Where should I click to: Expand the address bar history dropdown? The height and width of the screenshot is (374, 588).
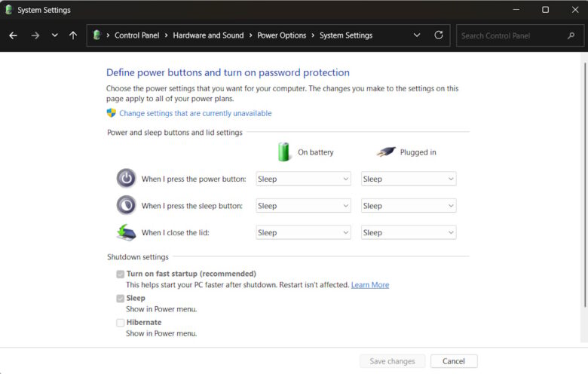417,35
